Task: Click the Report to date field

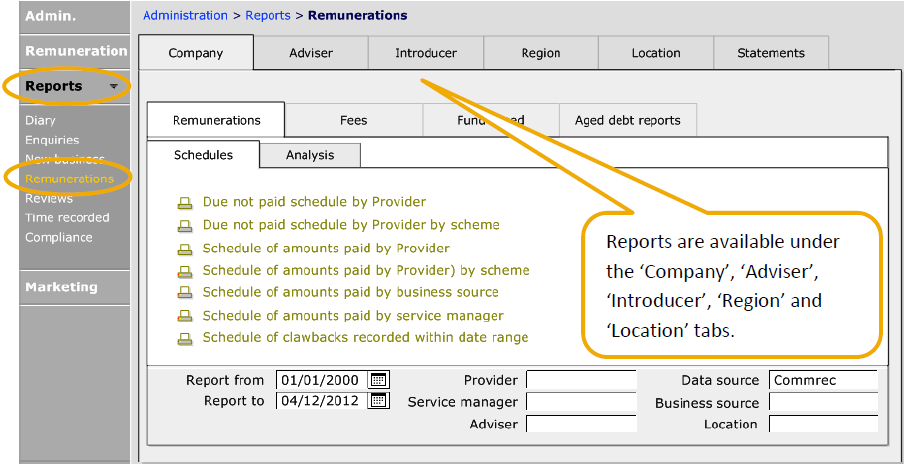Action: 322,400
